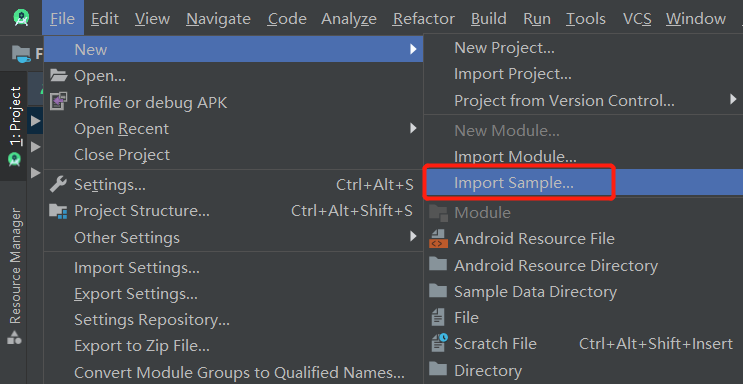Click the Resource Manager panel icon

point(14,338)
